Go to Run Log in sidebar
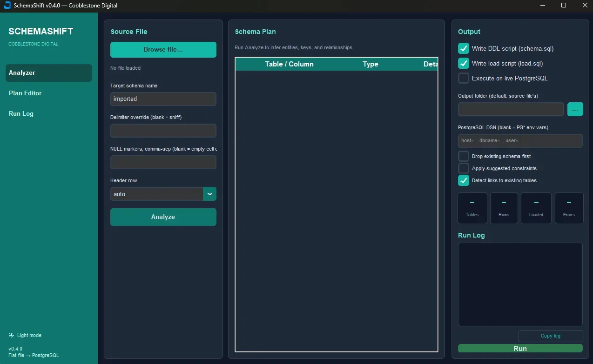Image resolution: width=593 pixels, height=364 pixels. (49, 113)
